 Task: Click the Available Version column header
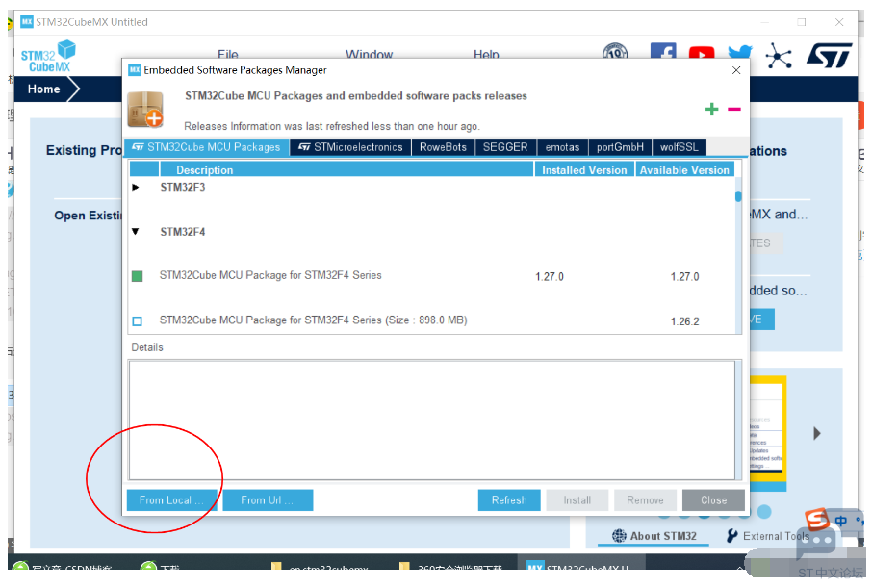coord(684,169)
